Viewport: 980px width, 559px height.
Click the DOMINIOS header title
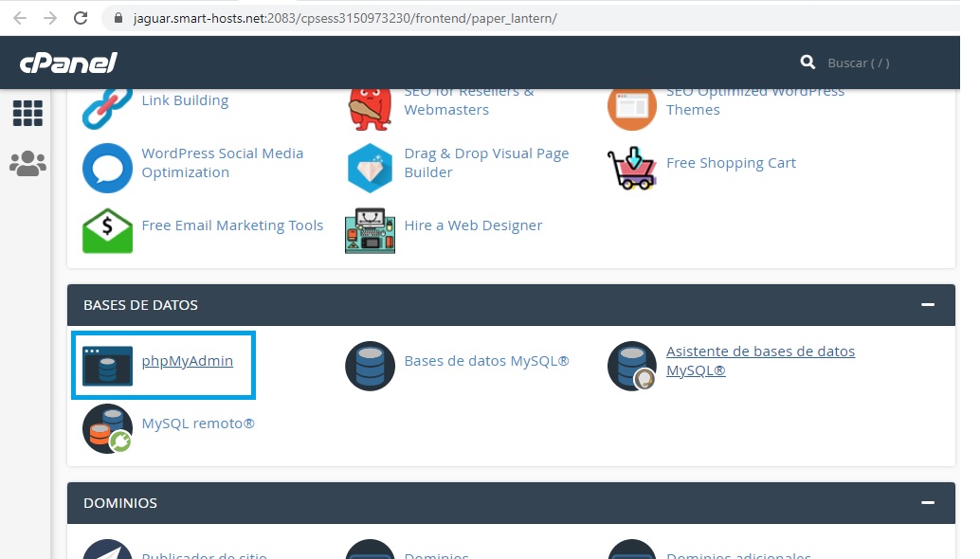pyautogui.click(x=120, y=503)
